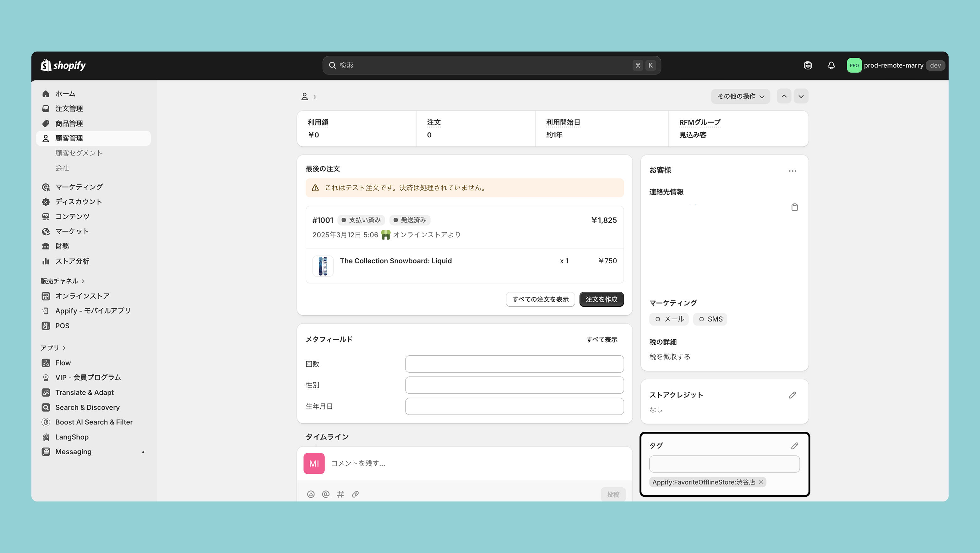Open the Sidekick assistant icon in top bar
The width and height of the screenshot is (980, 553).
[808, 65]
